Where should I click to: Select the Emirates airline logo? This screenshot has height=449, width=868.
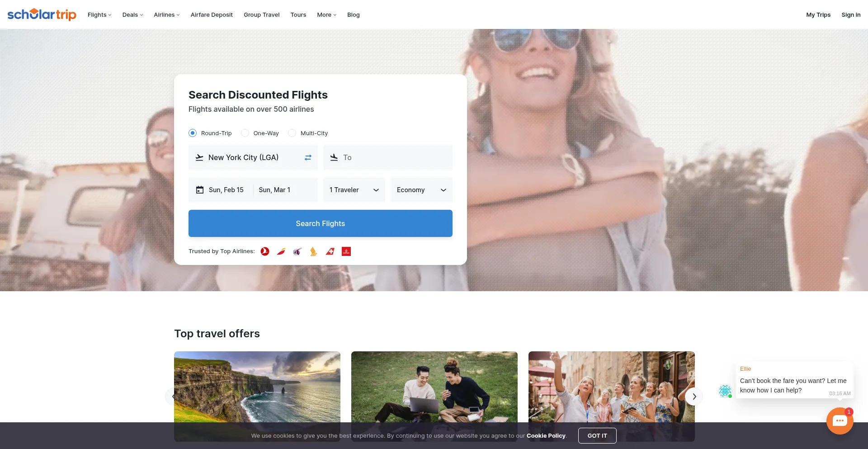coord(346,251)
